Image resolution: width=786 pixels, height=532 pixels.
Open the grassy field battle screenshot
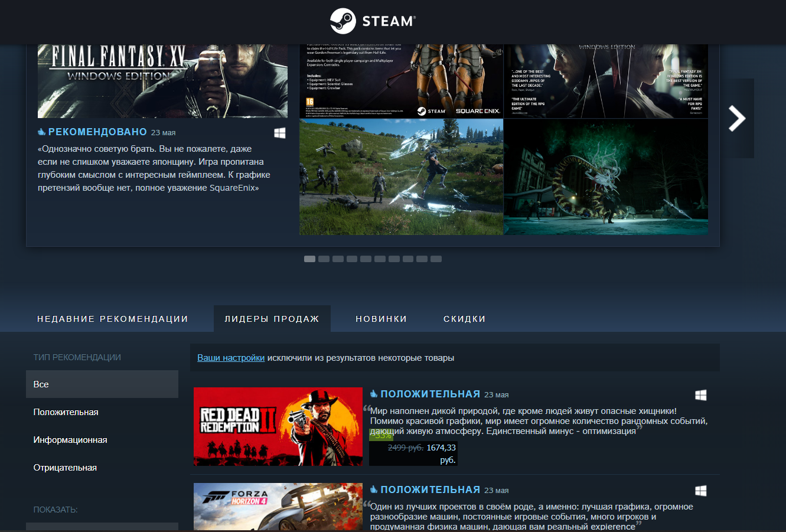tap(402, 177)
